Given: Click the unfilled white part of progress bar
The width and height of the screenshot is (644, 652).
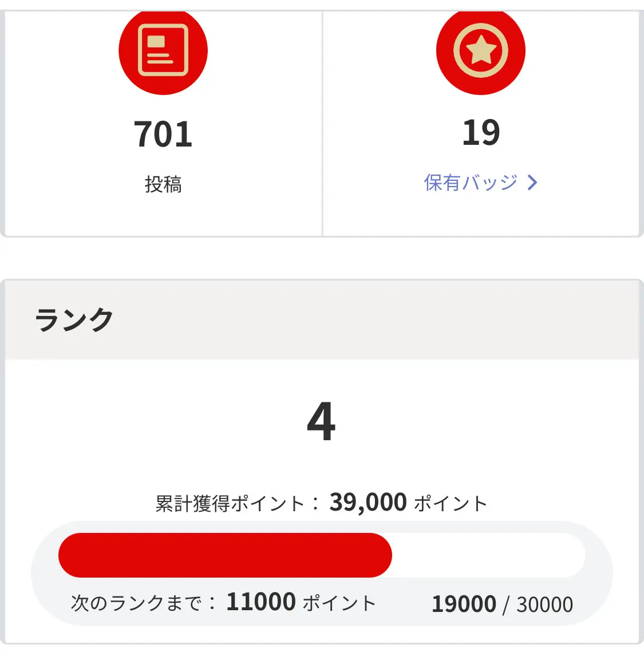Looking at the screenshot, I should 488,555.
